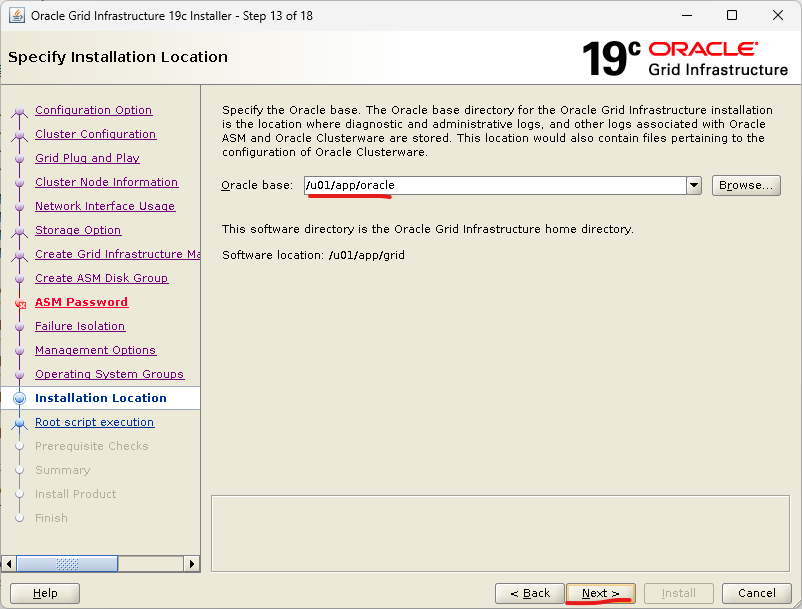
Task: Open the Configuration Option step
Action: coord(94,110)
